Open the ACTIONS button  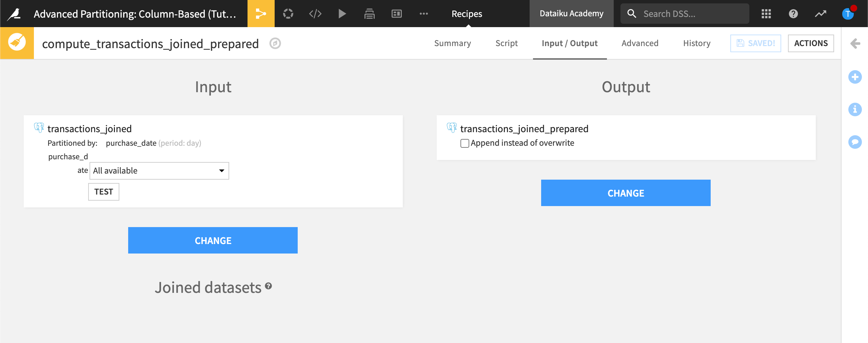point(811,43)
